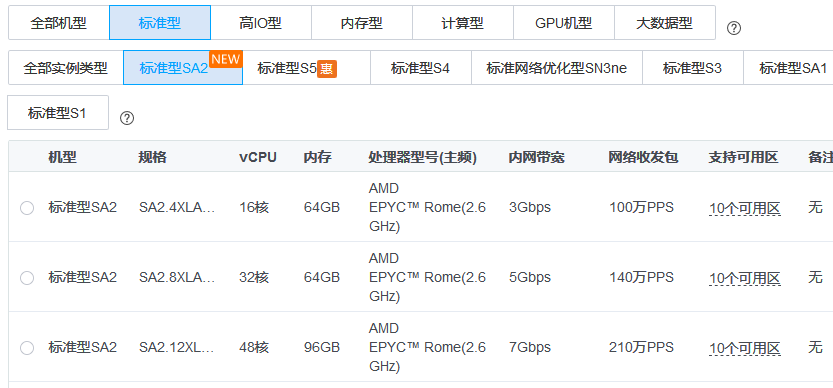
Task: Choose 标准型SA2 instance type
Action: 183,68
